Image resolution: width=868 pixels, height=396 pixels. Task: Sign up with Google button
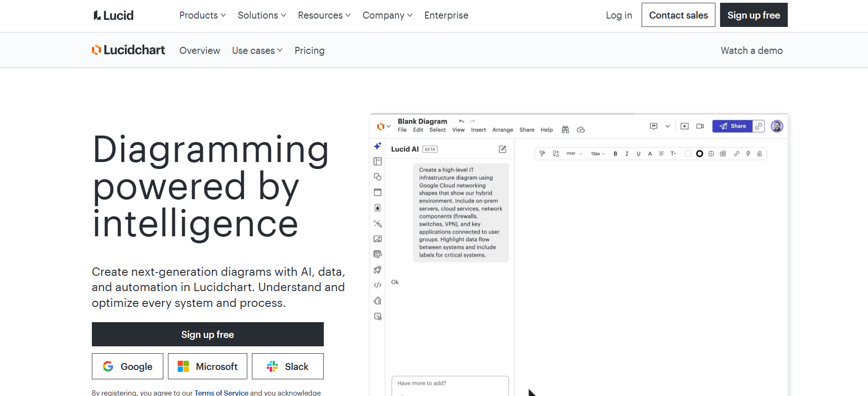click(x=128, y=366)
